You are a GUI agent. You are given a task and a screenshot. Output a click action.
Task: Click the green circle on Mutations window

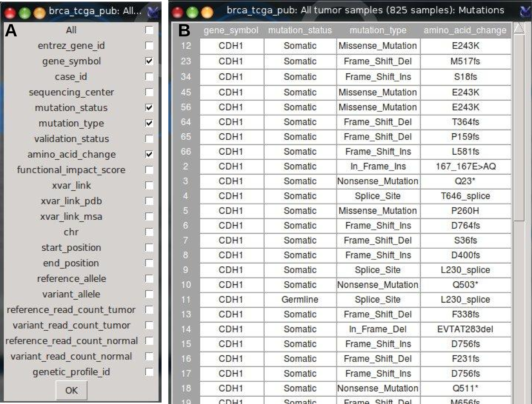pyautogui.click(x=192, y=12)
